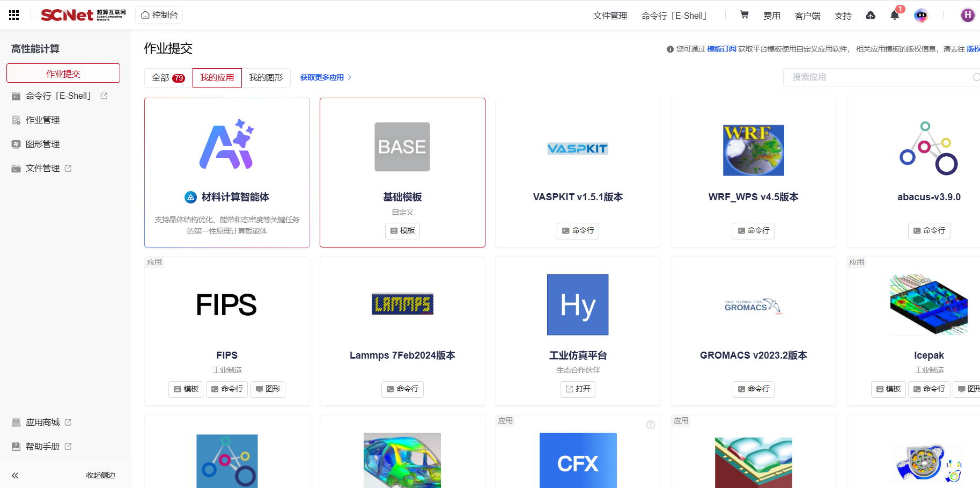This screenshot has width=980, height=488.
Task: Click 命令行 button on Icepak card
Action: click(929, 389)
